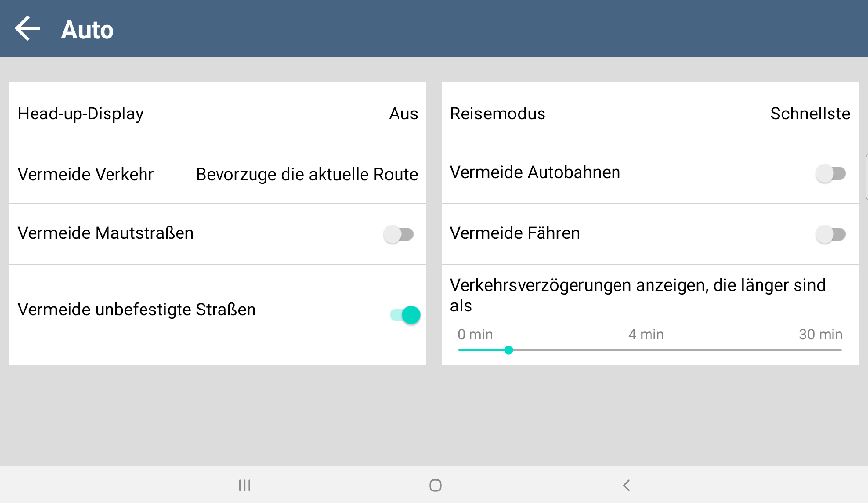Disable the Vermeide unbefestigte Straßen switch
Image resolution: width=868 pixels, height=503 pixels.
point(405,315)
